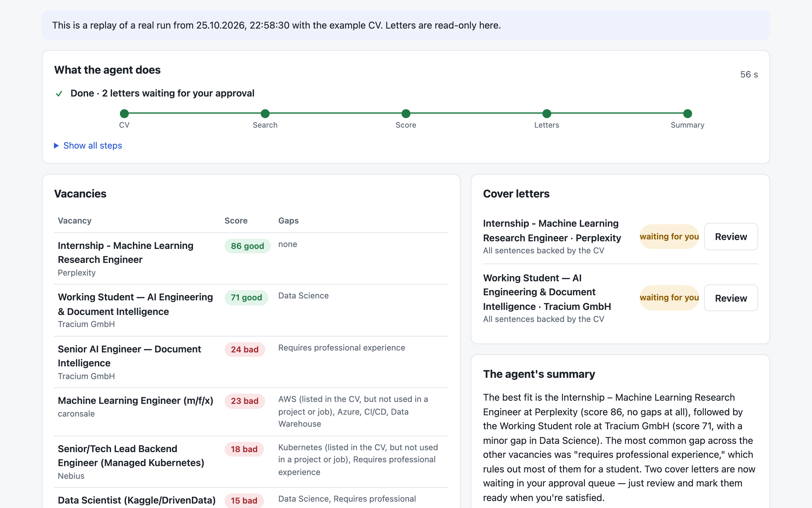Open the Machine Learning Engineer (m/f/x) vacancy
Screen dimensions: 812x508
coord(135,400)
